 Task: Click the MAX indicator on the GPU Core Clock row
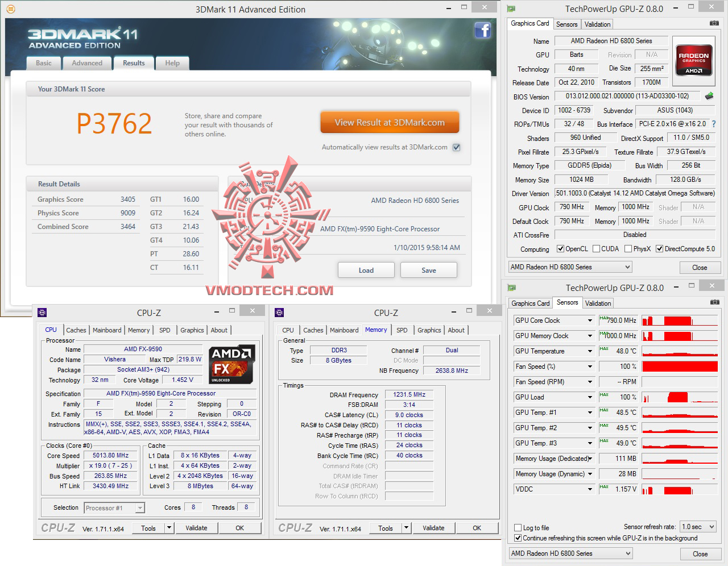click(x=604, y=318)
